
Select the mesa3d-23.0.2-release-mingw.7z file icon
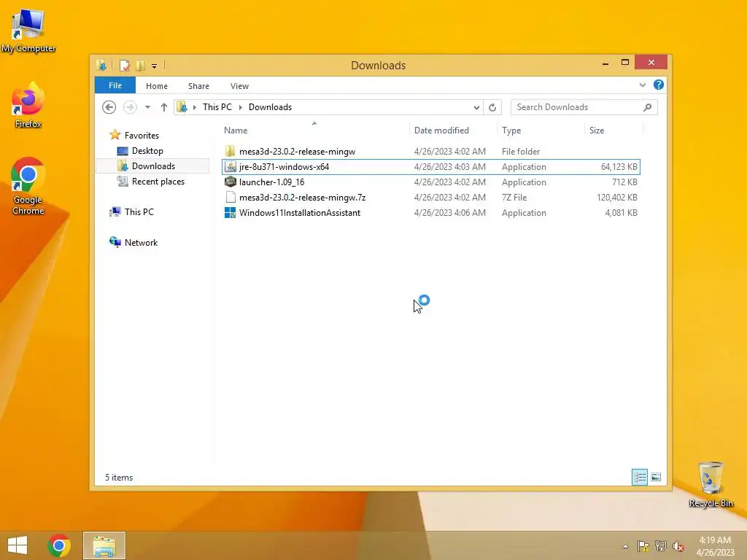pos(230,197)
